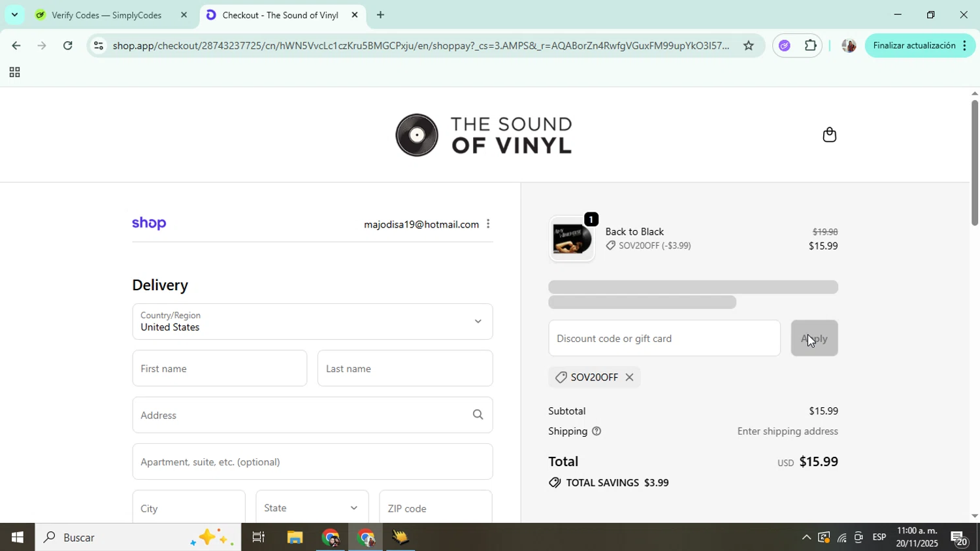Click Finalizar actualización button

(x=920, y=46)
